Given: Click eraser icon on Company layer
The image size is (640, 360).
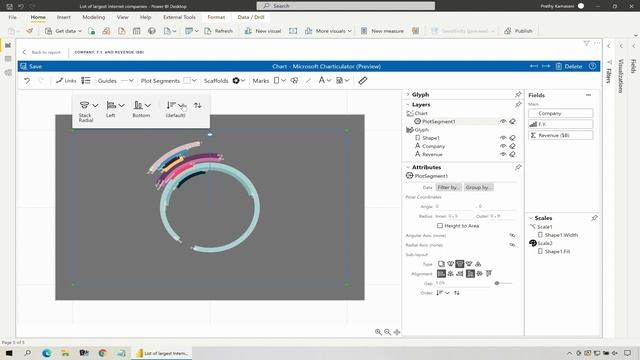Looking at the screenshot, I should click(512, 146).
